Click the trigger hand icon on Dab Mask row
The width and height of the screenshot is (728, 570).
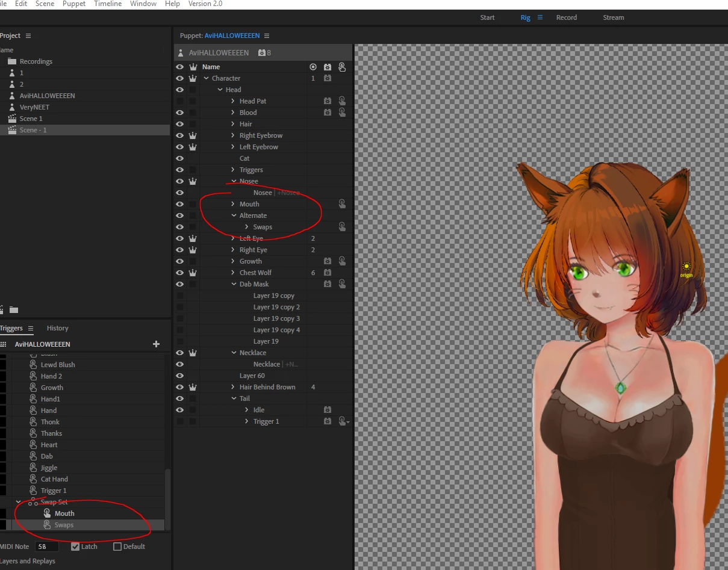[x=342, y=284]
